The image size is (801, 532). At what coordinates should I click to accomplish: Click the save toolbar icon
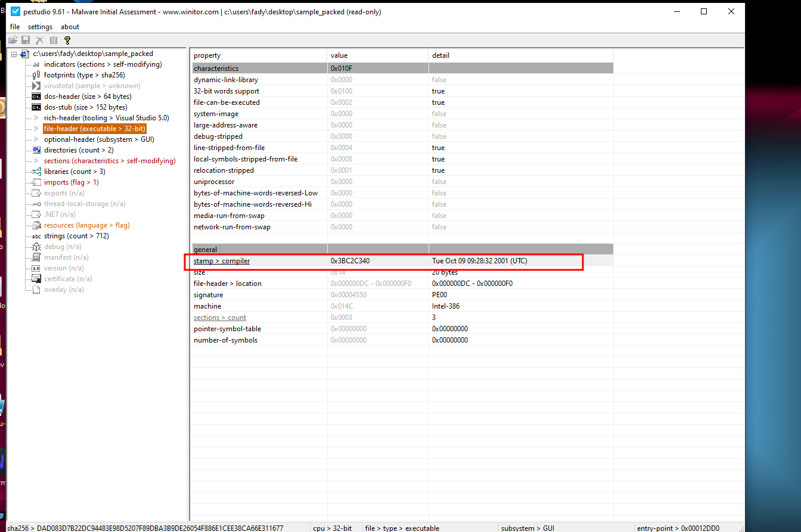[x=26, y=40]
